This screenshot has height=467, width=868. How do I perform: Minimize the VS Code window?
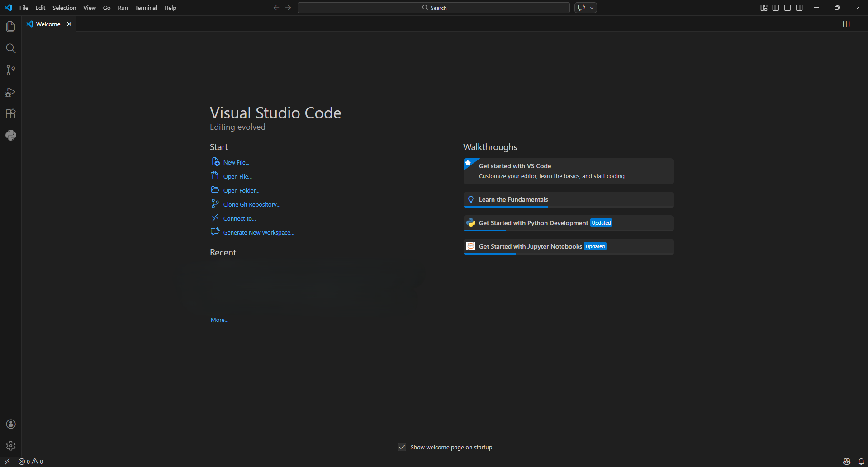point(816,8)
